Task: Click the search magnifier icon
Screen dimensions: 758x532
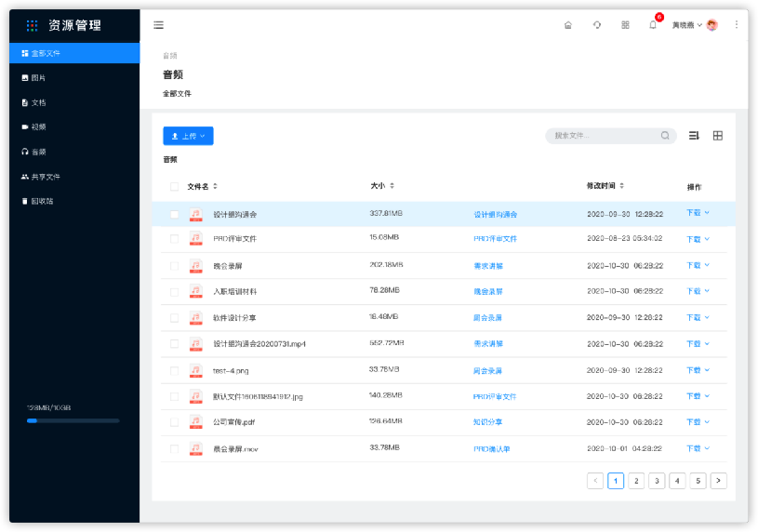Action: pos(665,136)
